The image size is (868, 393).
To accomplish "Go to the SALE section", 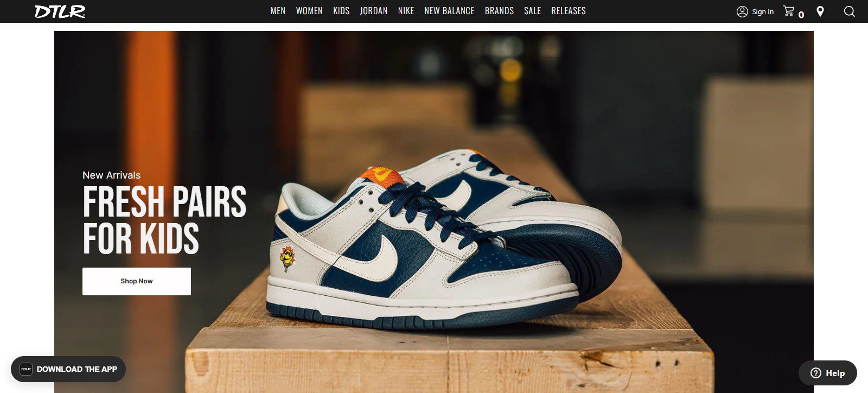I will pyautogui.click(x=532, y=11).
